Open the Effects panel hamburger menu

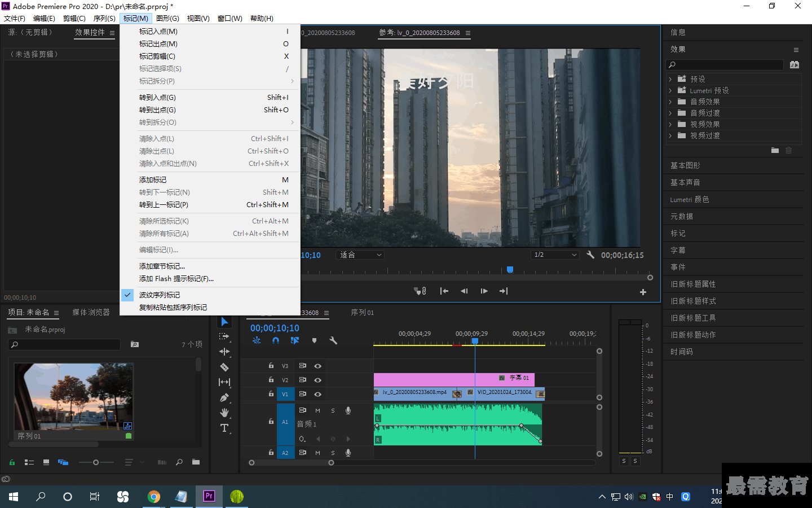[796, 50]
